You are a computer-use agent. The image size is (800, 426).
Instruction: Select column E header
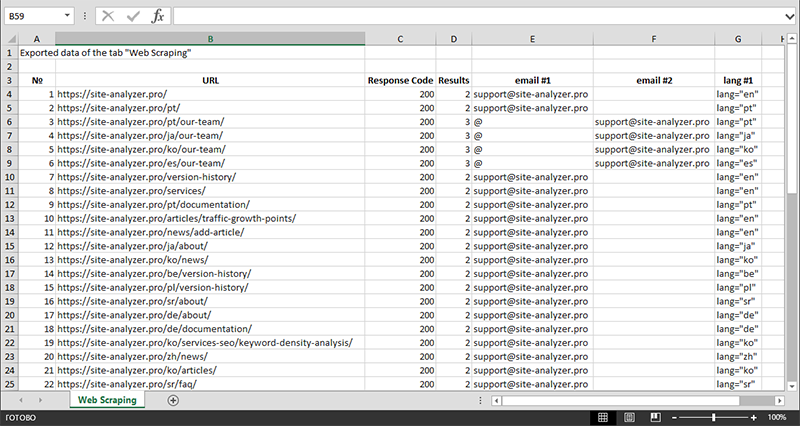532,39
